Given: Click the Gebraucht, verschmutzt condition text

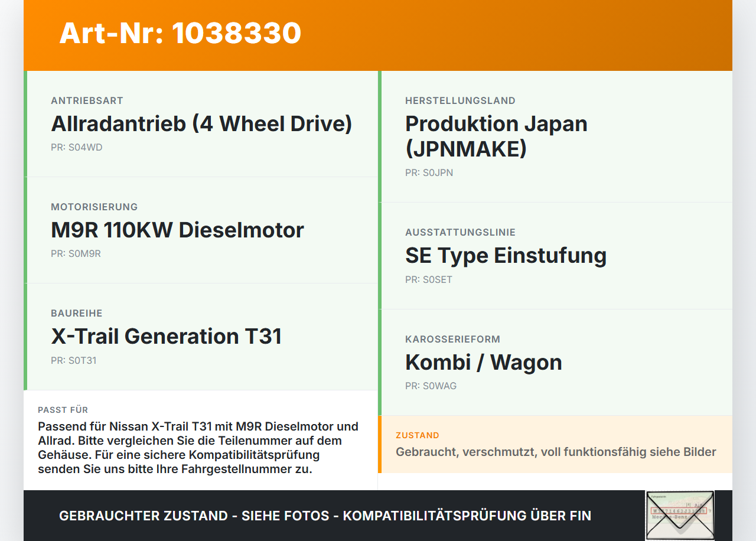Looking at the screenshot, I should [556, 452].
